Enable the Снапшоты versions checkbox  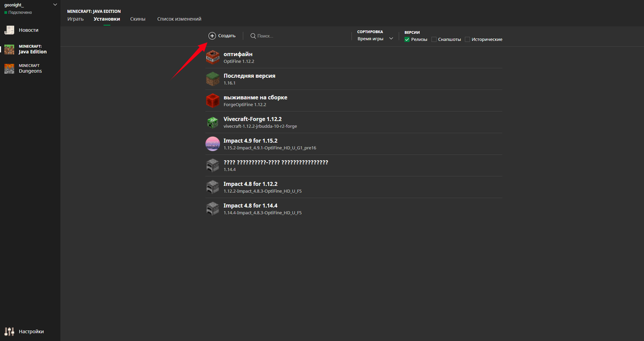[x=434, y=39]
